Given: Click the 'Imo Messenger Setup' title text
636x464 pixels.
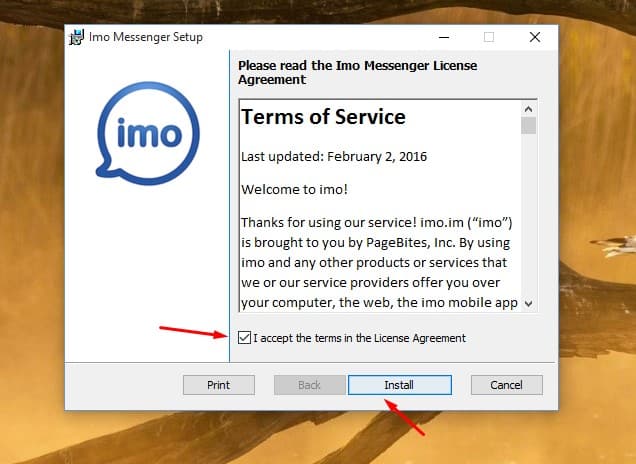Looking at the screenshot, I should click(146, 38).
